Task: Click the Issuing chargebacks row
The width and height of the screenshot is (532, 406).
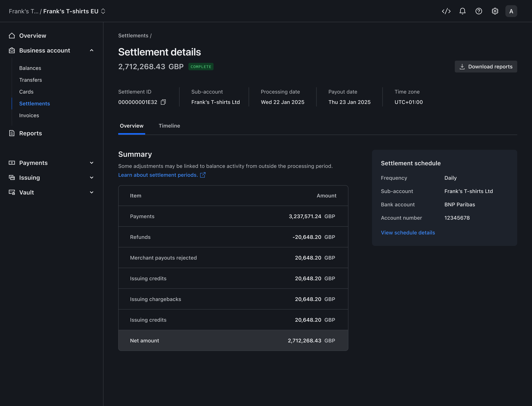Action: pyautogui.click(x=233, y=299)
